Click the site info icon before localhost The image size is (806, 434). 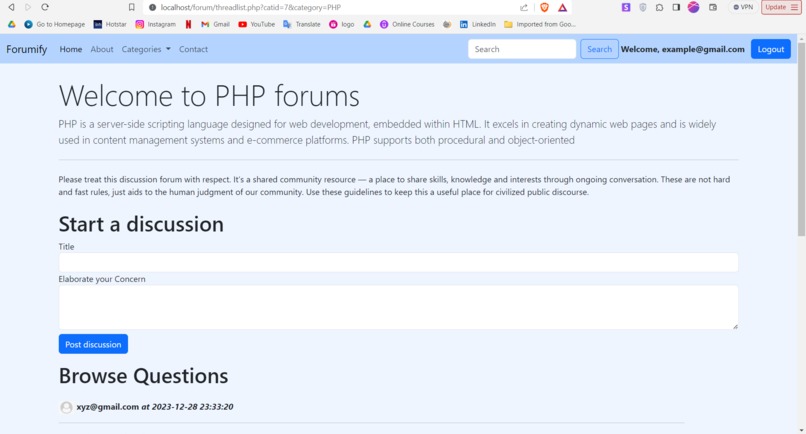pyautogui.click(x=152, y=7)
